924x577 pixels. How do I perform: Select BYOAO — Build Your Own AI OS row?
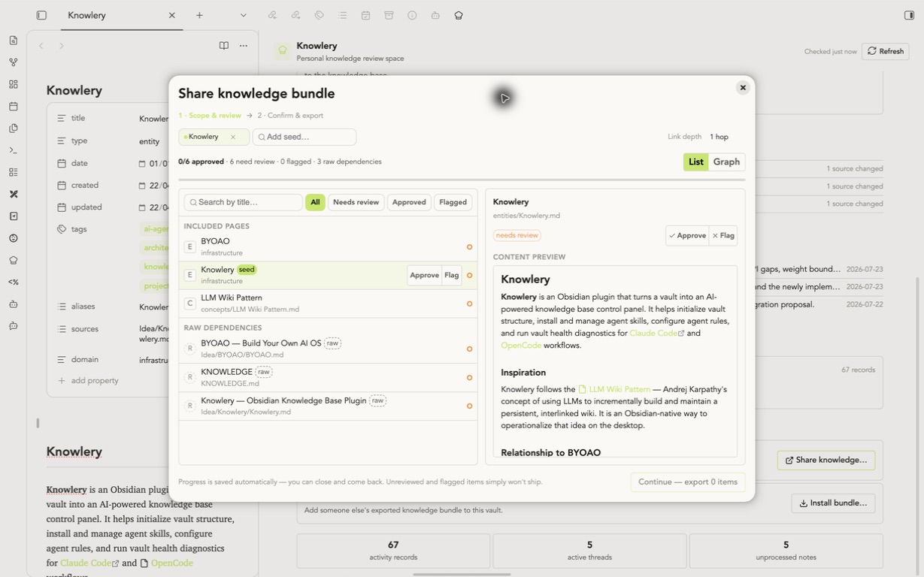[x=328, y=349]
